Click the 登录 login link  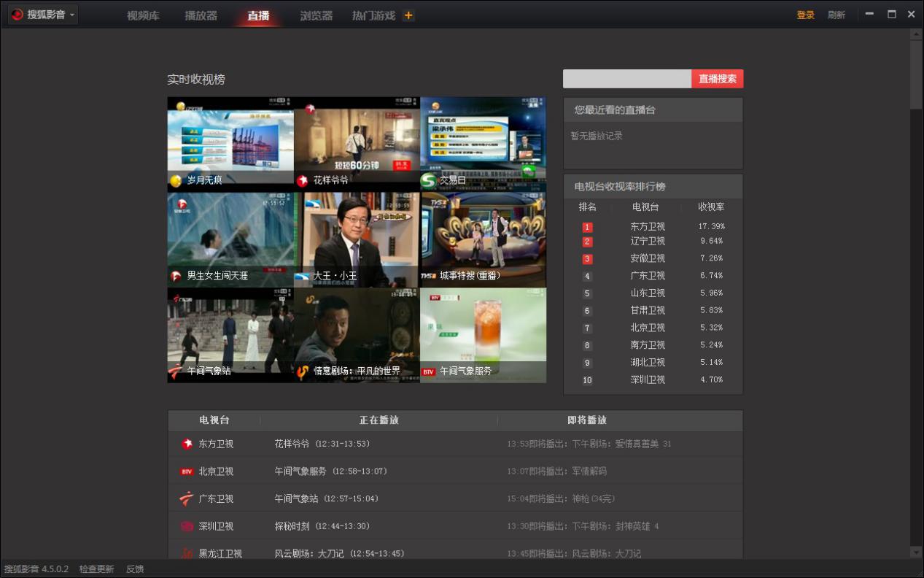(805, 15)
